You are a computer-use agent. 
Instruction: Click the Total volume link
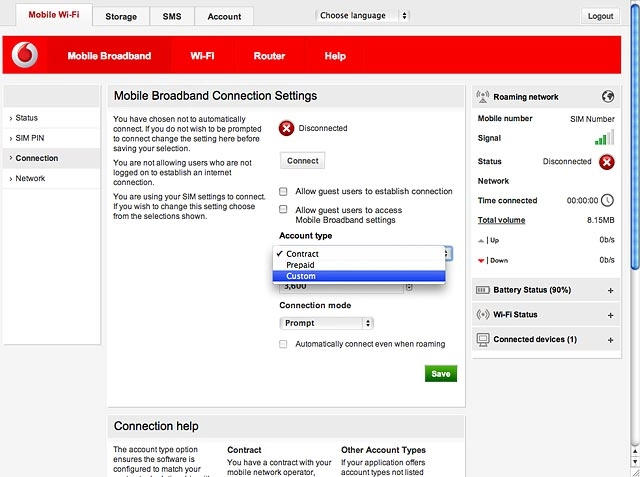click(x=501, y=220)
